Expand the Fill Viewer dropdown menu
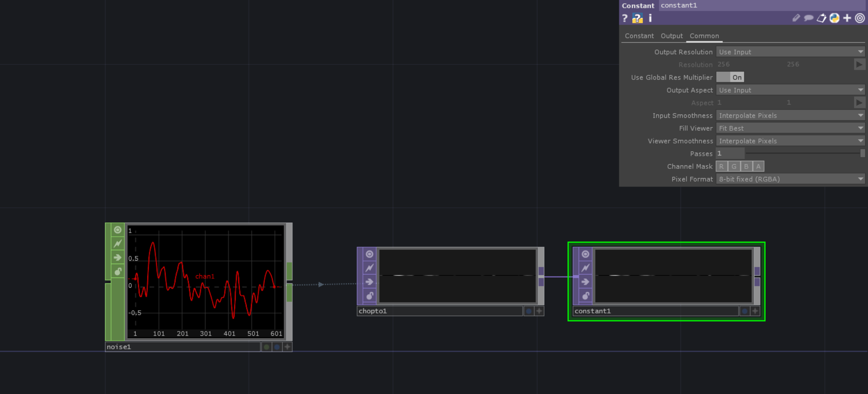Screen dimensions: 868x394 pos(790,128)
